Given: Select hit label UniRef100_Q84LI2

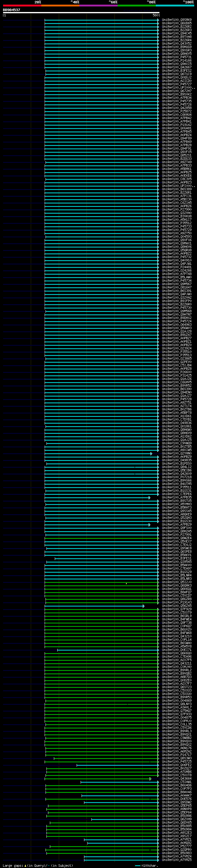Looking at the screenshot, I should point(177,467).
